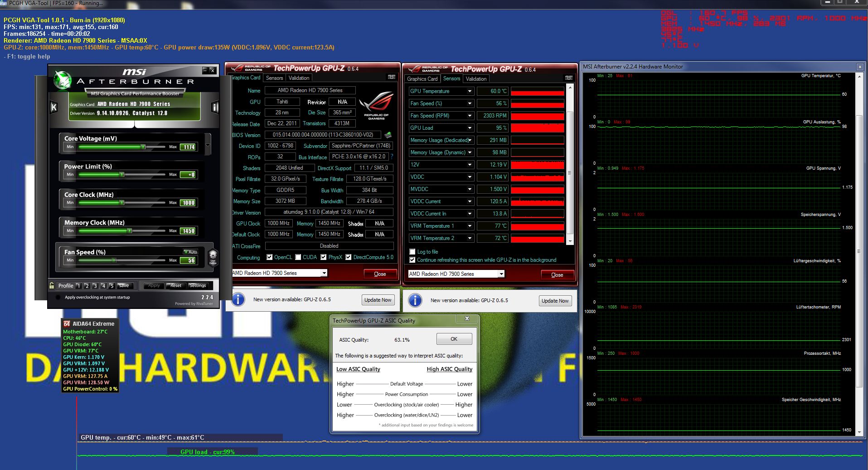Click the Memory Clock slider handle

tap(129, 230)
